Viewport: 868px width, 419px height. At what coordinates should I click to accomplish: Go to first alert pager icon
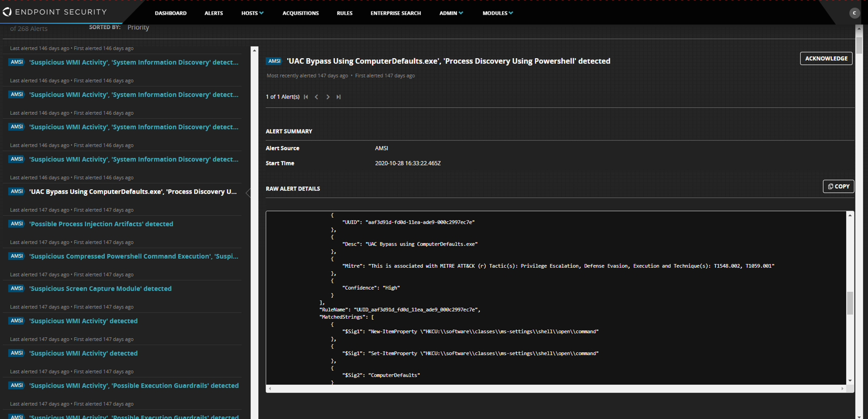pos(306,97)
